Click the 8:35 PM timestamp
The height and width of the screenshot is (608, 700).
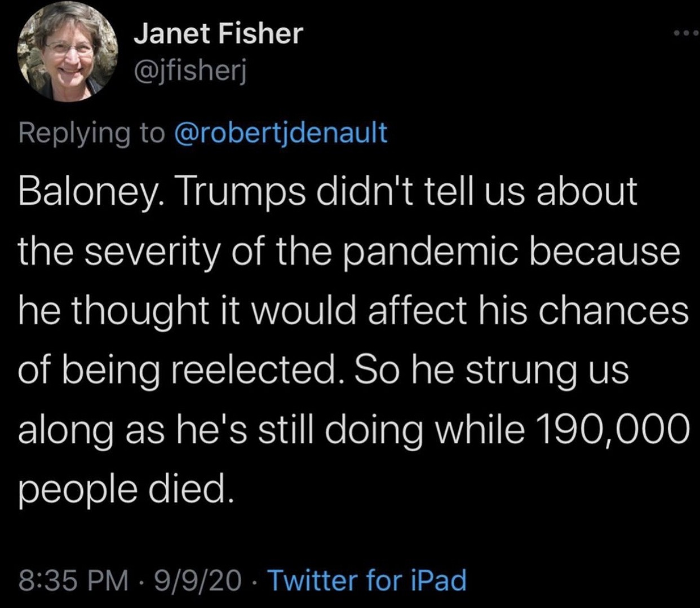coord(73,580)
